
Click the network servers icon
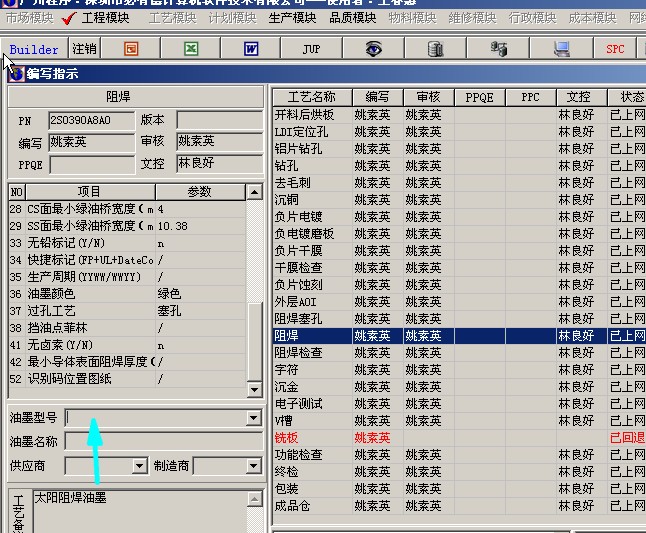(499, 49)
